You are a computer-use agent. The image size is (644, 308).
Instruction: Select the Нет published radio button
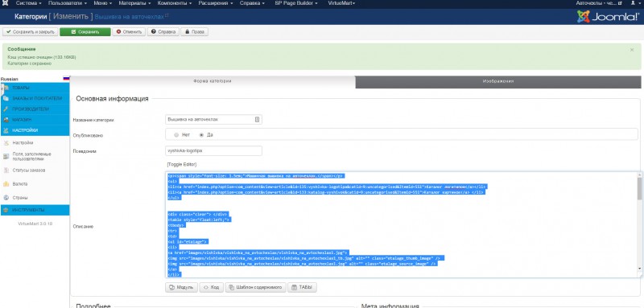click(x=176, y=134)
